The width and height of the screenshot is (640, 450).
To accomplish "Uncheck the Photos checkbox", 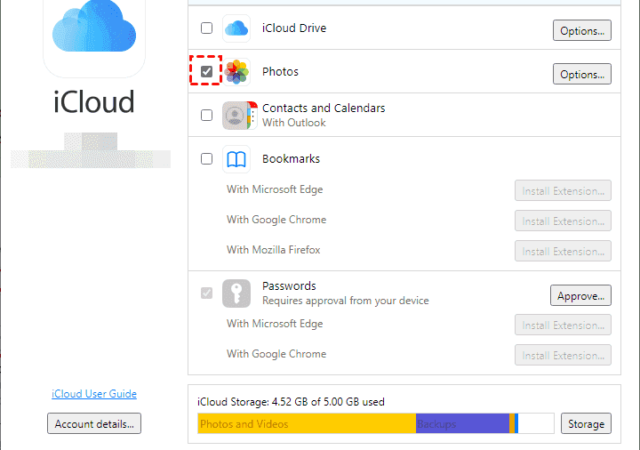I will point(207,71).
